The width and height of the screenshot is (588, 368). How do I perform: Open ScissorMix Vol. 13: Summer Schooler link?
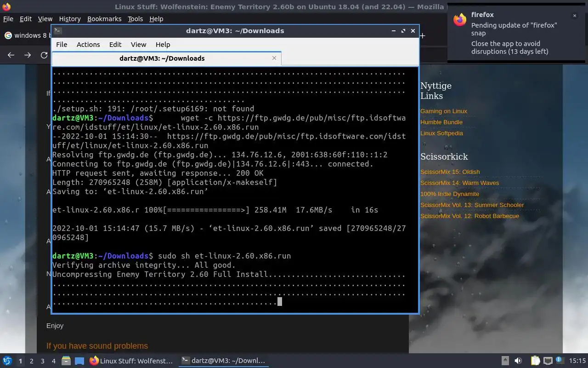point(472,205)
